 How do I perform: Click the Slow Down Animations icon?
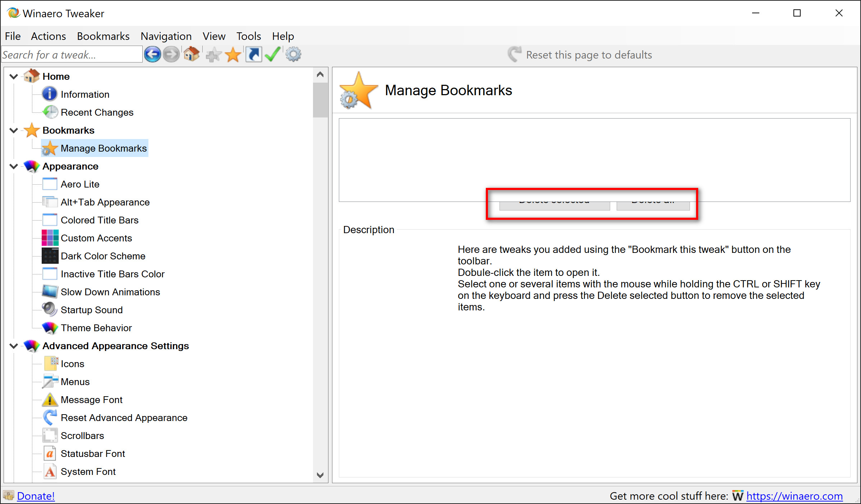[x=50, y=292]
